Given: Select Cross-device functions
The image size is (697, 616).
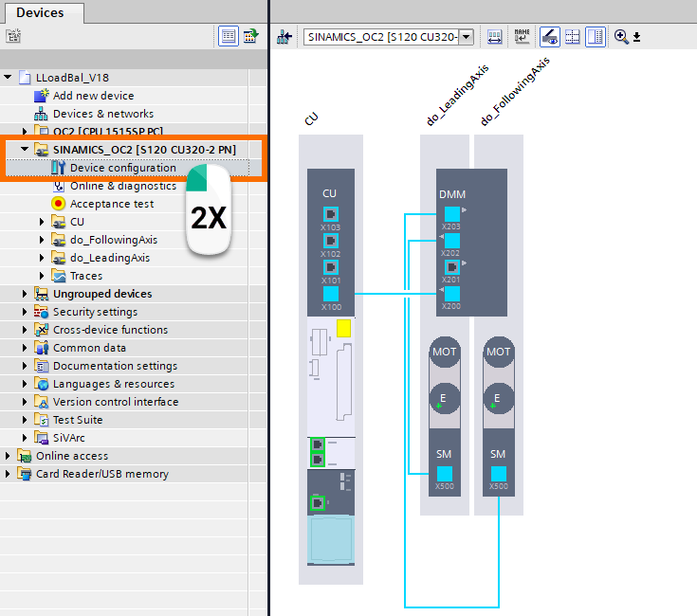Looking at the screenshot, I should pos(110,330).
